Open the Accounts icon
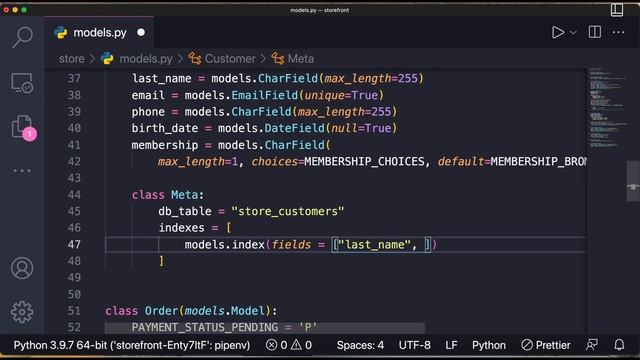Image resolution: width=640 pixels, height=360 pixels. (22, 268)
